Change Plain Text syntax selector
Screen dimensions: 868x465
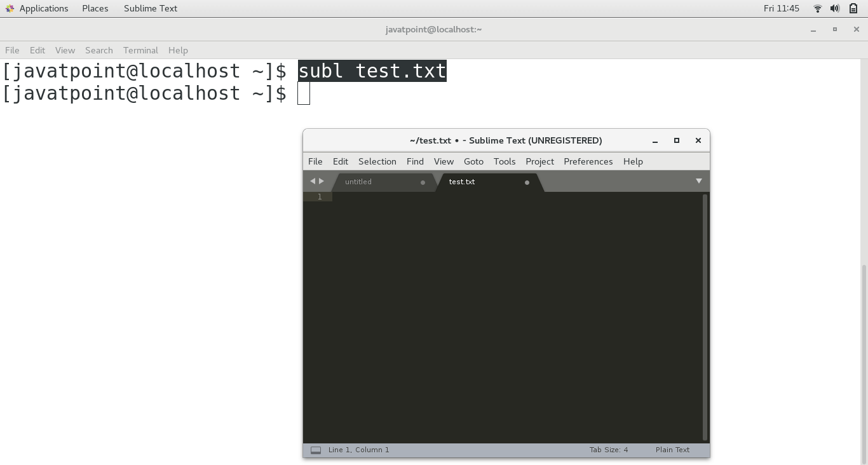tap(672, 450)
